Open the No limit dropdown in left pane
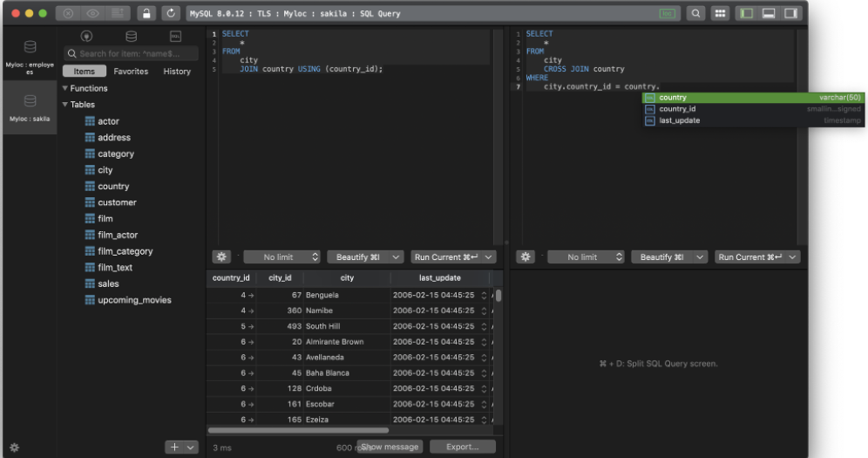 coord(281,257)
